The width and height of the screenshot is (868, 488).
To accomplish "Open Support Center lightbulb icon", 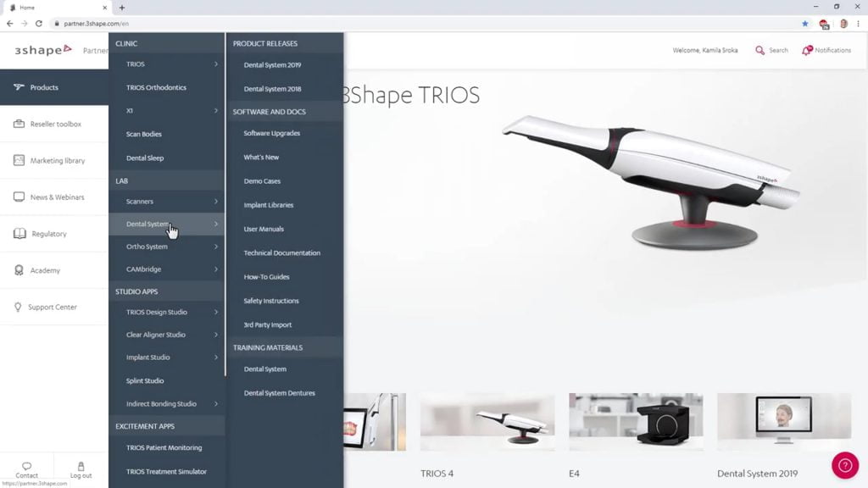I will pyautogui.click(x=18, y=307).
